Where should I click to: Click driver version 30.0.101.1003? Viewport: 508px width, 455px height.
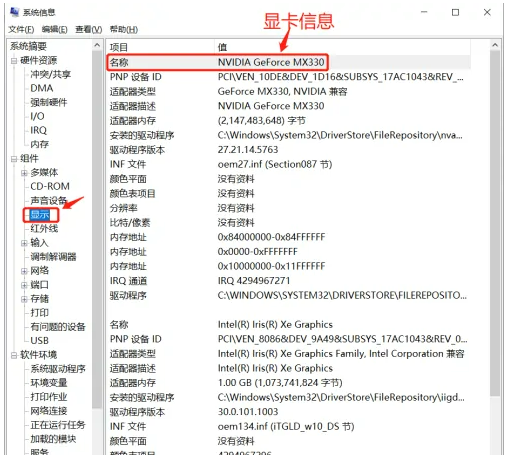point(248,412)
